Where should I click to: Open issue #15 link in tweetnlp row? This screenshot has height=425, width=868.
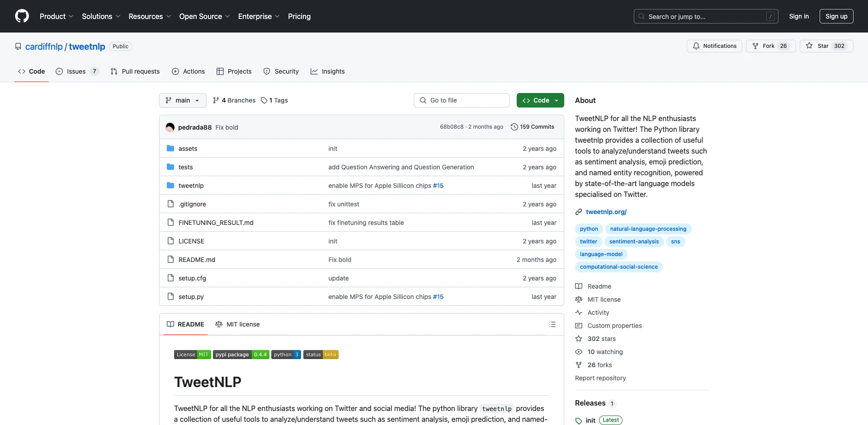[438, 186]
